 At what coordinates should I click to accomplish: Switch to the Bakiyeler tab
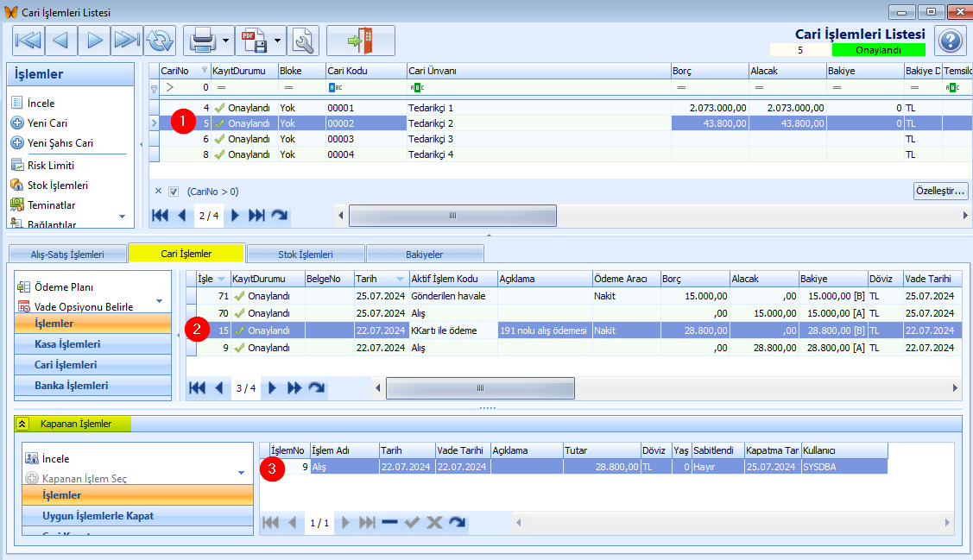point(425,255)
